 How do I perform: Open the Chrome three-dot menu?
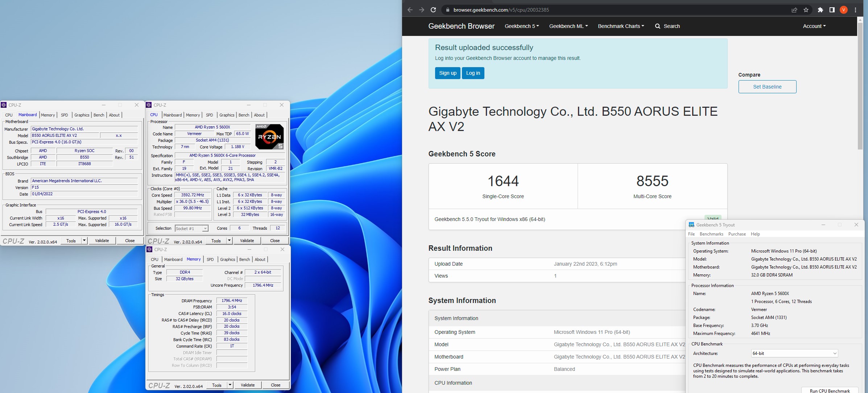855,10
